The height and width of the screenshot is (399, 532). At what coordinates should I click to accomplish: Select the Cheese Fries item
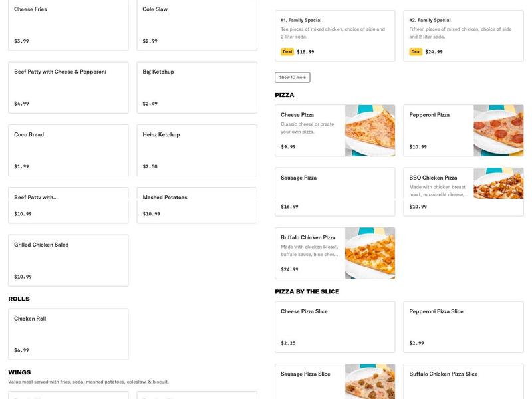68,25
